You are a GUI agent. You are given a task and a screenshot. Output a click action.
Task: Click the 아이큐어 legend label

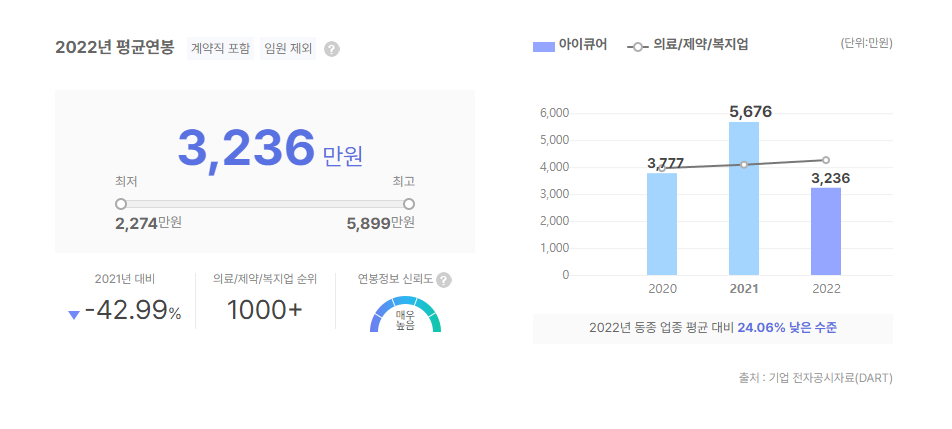point(583,45)
